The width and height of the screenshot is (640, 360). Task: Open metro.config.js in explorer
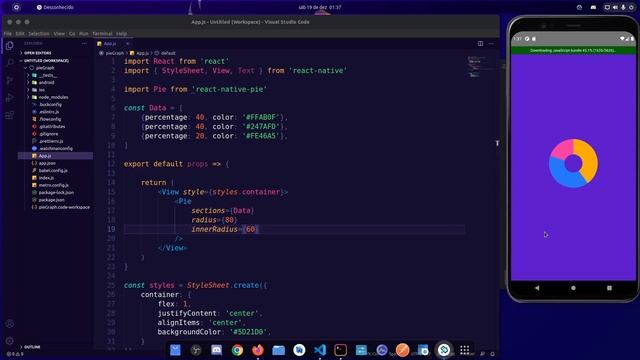(x=53, y=185)
